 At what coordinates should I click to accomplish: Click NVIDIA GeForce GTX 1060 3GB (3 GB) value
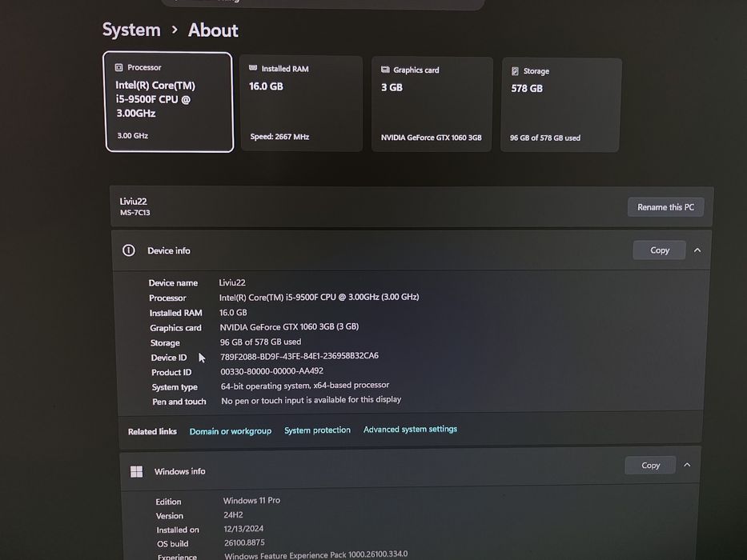coord(289,326)
